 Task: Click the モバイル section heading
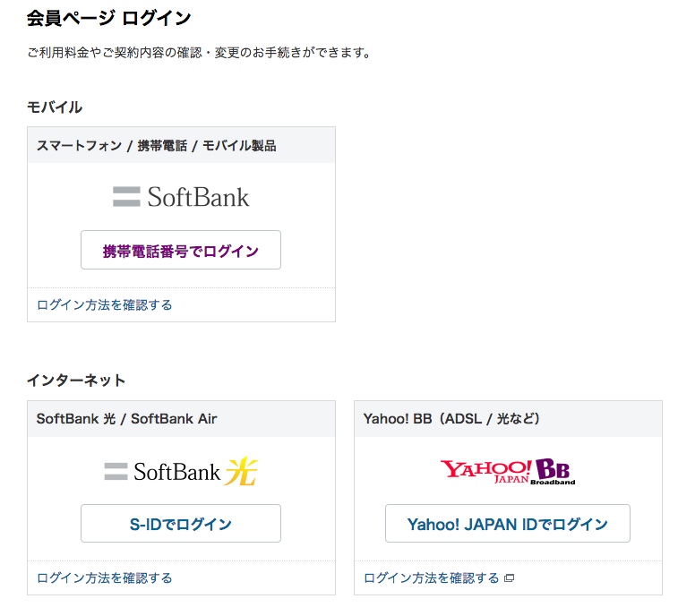point(55,107)
